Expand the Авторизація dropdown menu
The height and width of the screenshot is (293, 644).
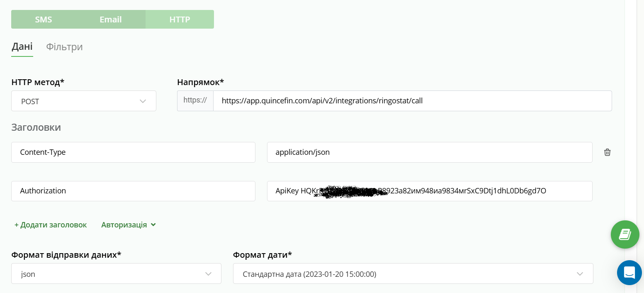(129, 225)
